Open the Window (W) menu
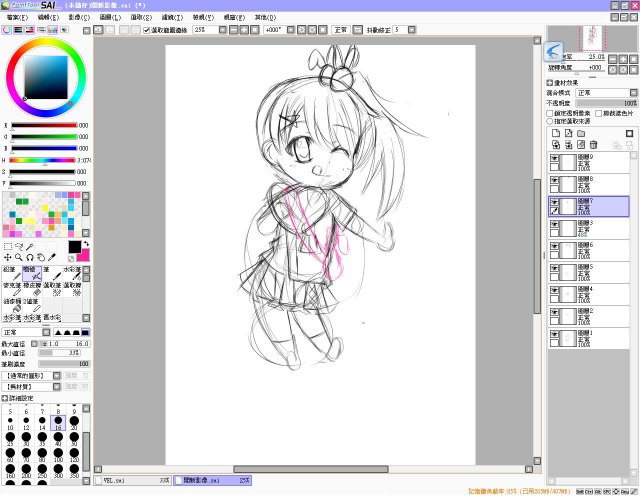 (x=234, y=18)
